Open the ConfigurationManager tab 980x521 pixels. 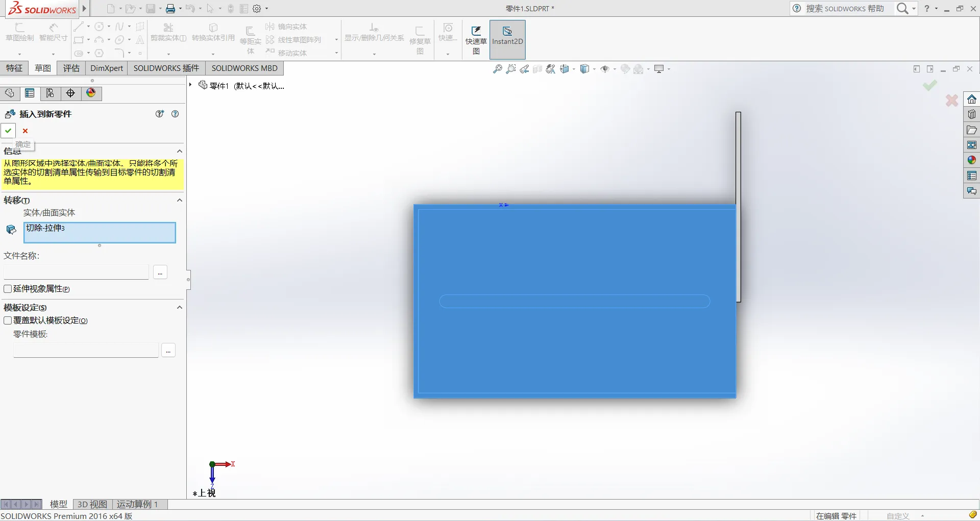click(50, 93)
